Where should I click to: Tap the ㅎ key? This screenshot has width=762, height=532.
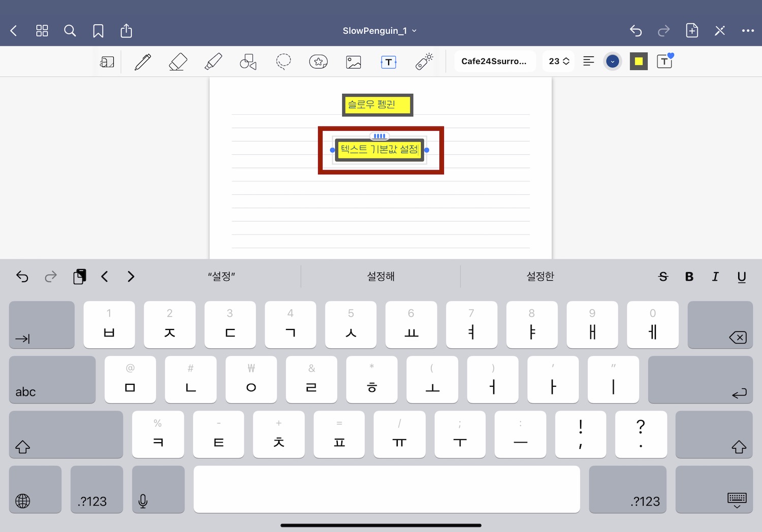click(x=372, y=380)
